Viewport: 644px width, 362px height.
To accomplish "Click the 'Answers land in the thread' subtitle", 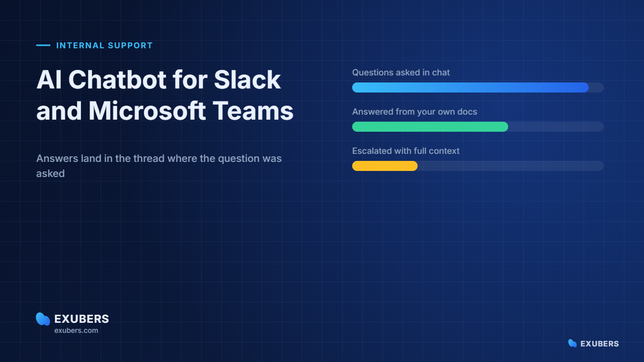I will click(x=159, y=166).
